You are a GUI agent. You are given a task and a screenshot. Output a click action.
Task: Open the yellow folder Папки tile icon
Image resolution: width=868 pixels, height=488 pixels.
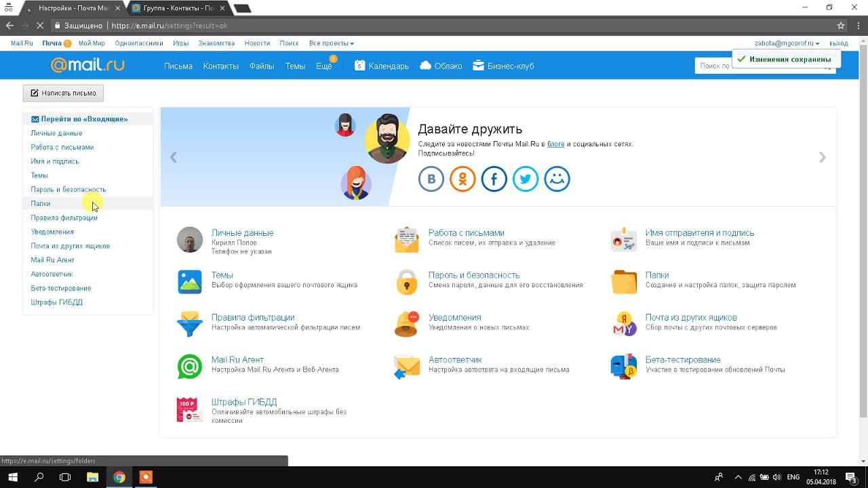[x=624, y=282]
